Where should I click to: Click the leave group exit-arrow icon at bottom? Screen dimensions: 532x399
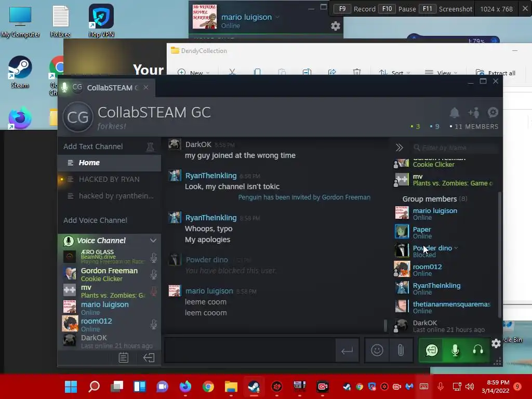tap(149, 357)
